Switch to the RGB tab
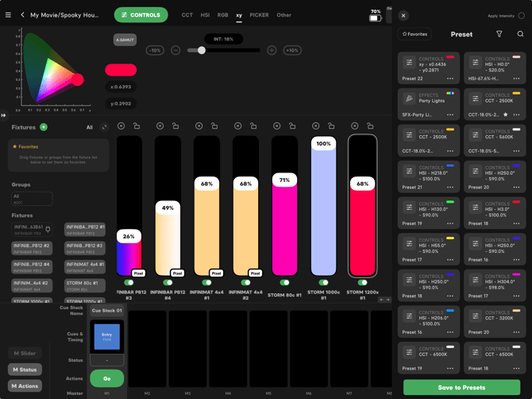Image resolution: width=532 pixels, height=399 pixels. [222, 15]
